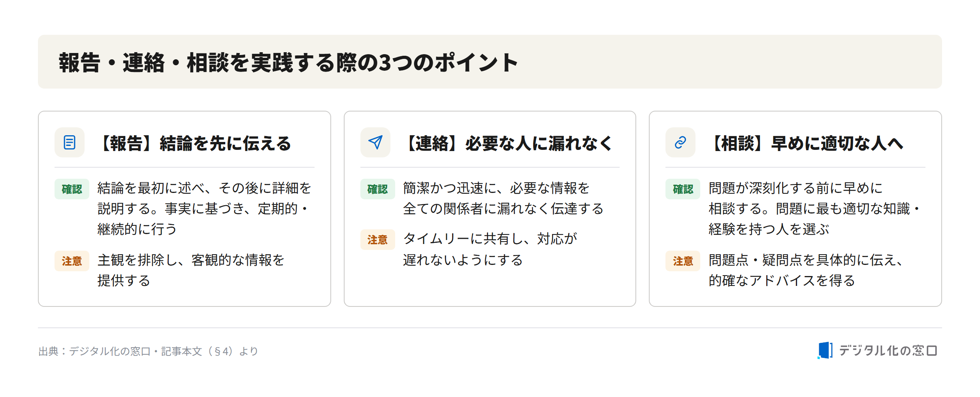Viewport: 980px width, 397px height.
Task: Click the main title 報告・連絡・相談を実践する際の3つのポイント
Action: (288, 62)
